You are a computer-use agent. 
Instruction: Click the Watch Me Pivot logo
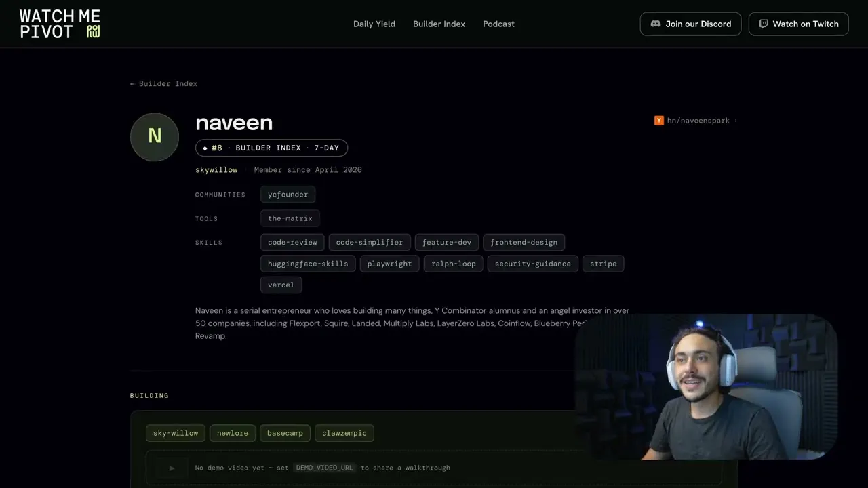coord(60,24)
